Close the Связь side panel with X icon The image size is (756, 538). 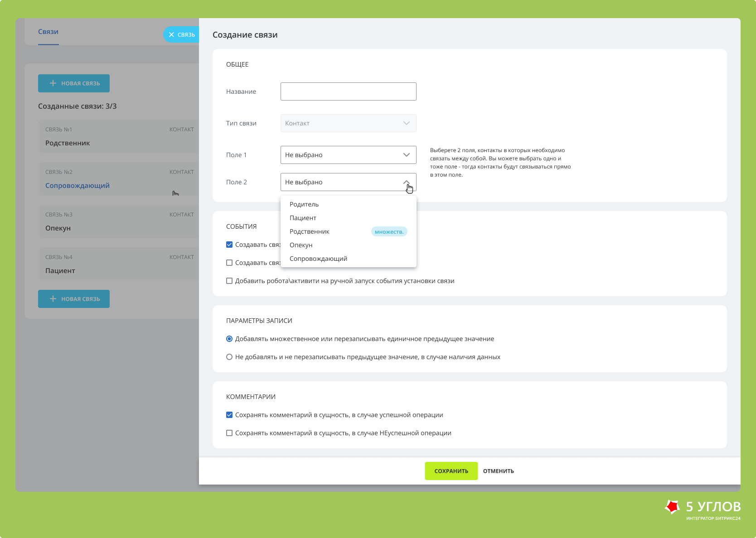(x=171, y=34)
